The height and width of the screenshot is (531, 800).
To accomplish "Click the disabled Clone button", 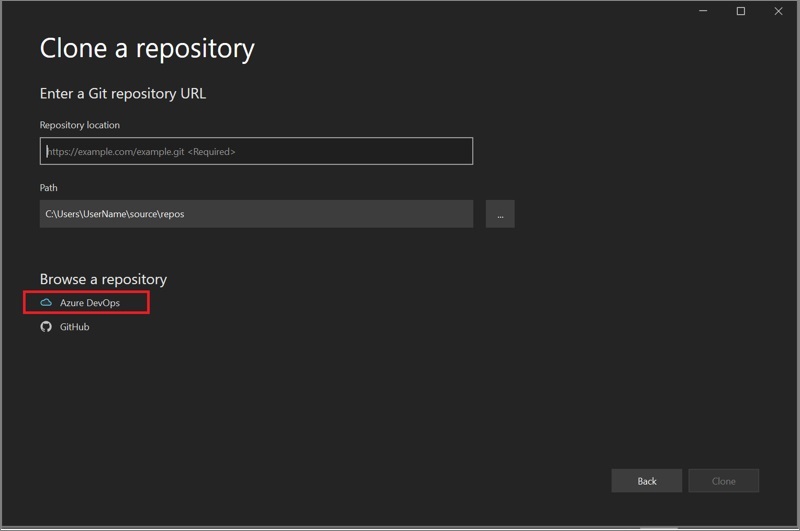I will [x=723, y=481].
